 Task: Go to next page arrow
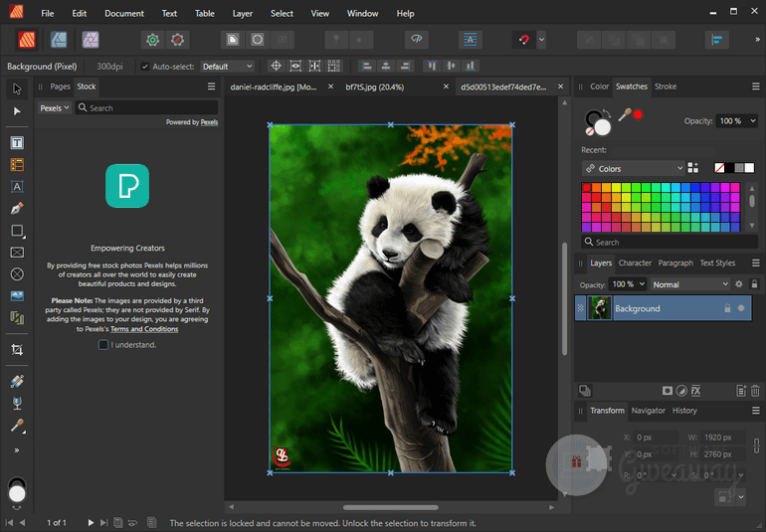click(91, 523)
